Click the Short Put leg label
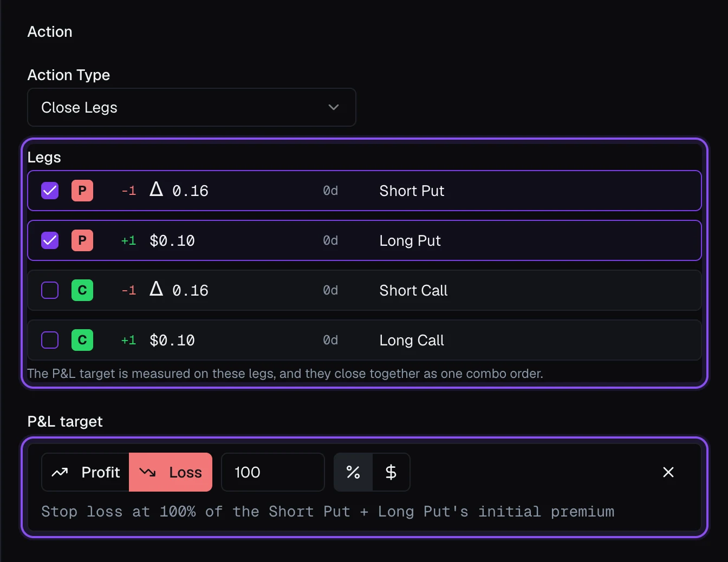 coord(412,191)
